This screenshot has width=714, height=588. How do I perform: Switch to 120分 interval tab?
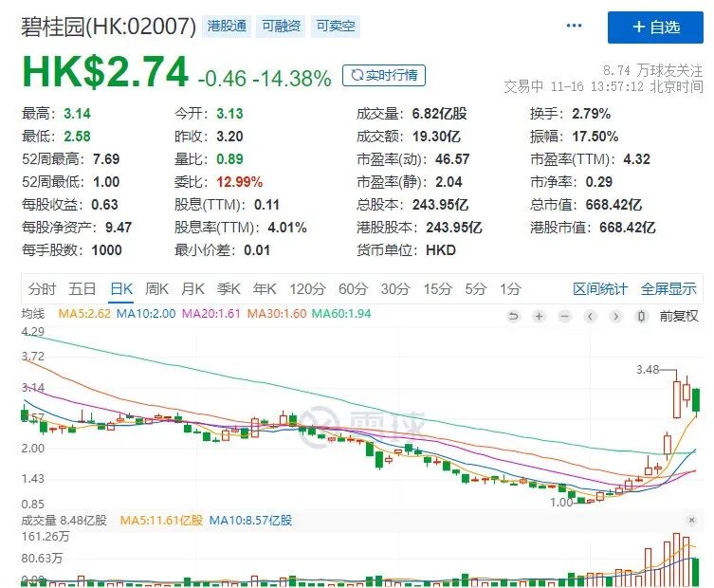[308, 288]
